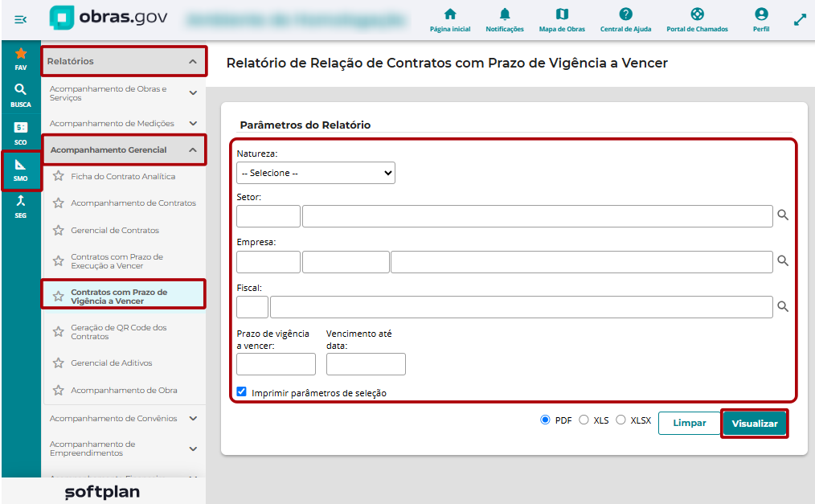Open BUSCA search in the left rail
The width and height of the screenshot is (815, 504).
click(21, 96)
